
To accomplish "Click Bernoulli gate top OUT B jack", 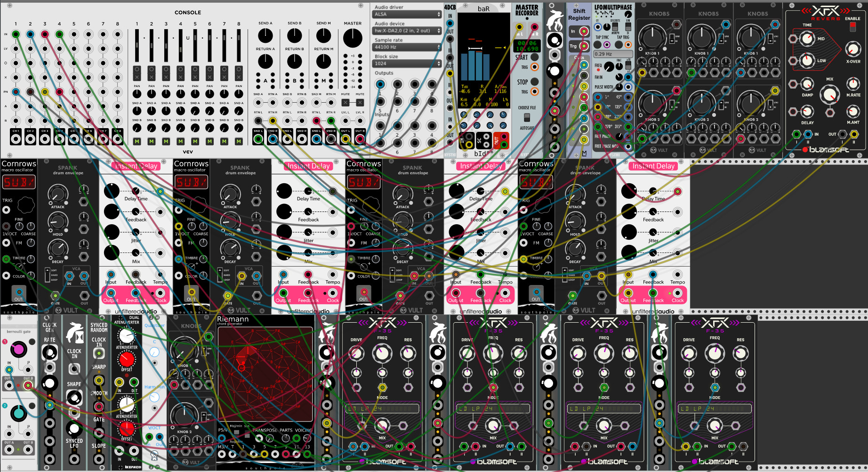I will [x=28, y=385].
